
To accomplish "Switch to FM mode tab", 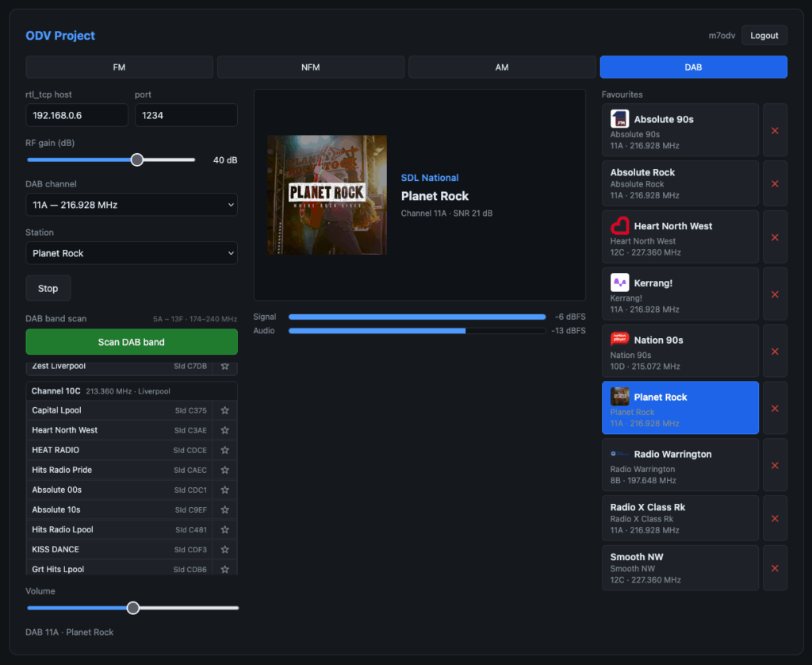I will (119, 67).
